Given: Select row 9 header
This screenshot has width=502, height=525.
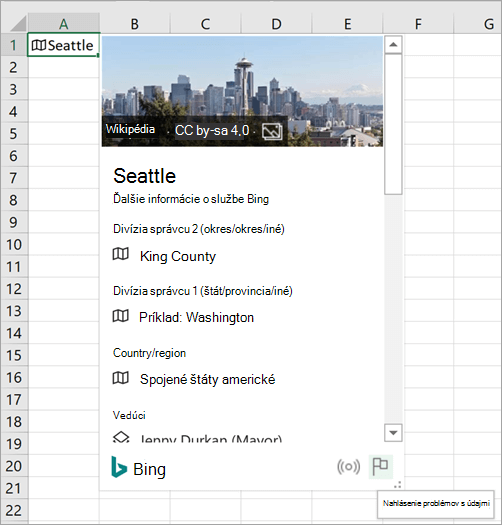Looking at the screenshot, I should [14, 222].
